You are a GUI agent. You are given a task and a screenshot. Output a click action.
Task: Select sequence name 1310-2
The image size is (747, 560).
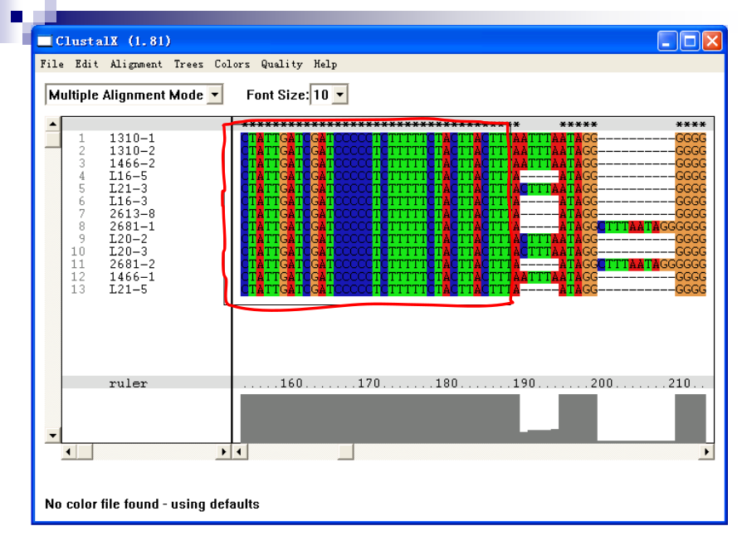click(132, 151)
